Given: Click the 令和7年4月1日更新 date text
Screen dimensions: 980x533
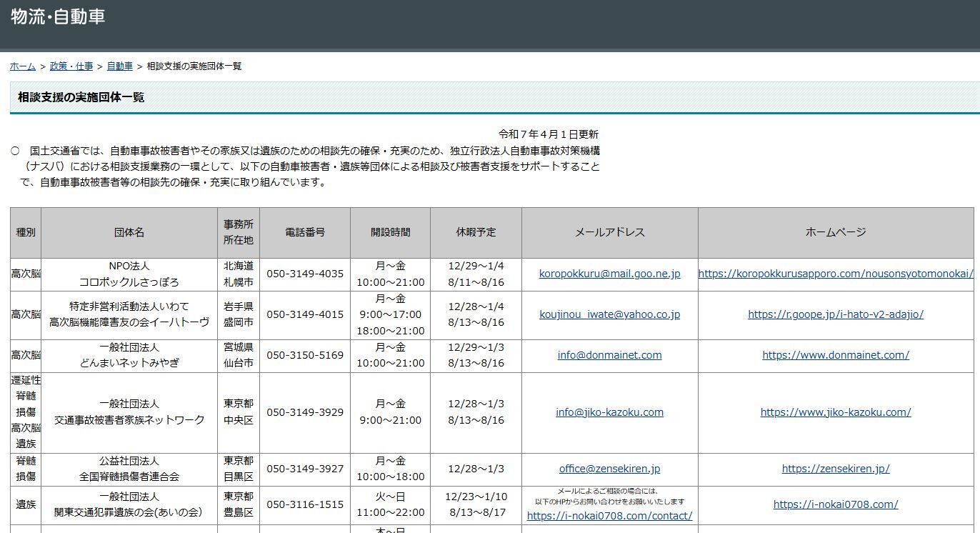Looking at the screenshot, I should 549,134.
